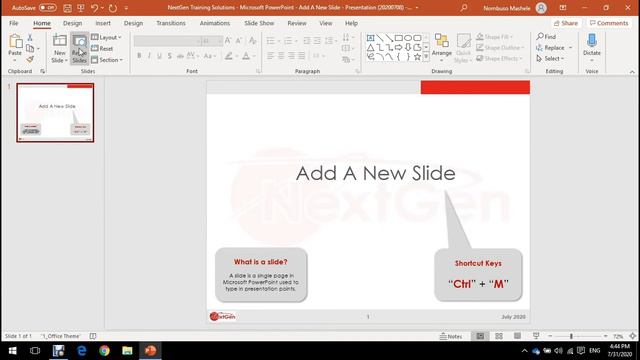Screen dimensions: 640x360
Task: Toggle the Notes pane
Action: pyautogui.click(x=451, y=336)
